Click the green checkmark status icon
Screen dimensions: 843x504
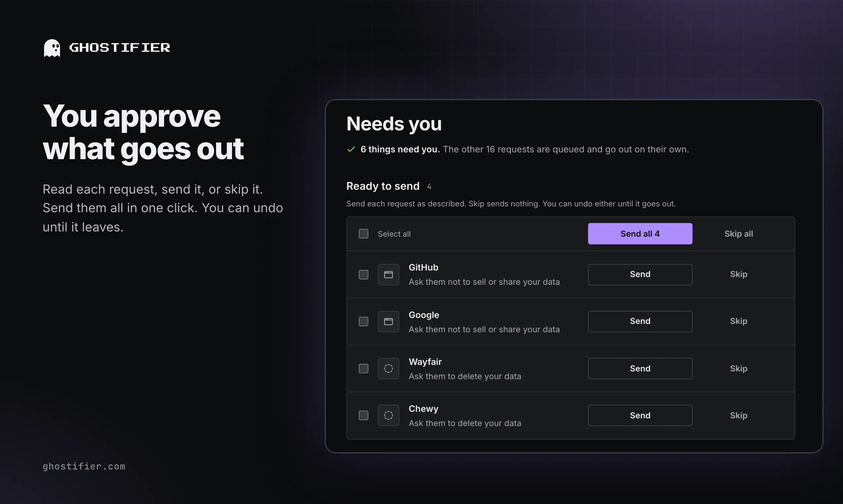click(351, 149)
